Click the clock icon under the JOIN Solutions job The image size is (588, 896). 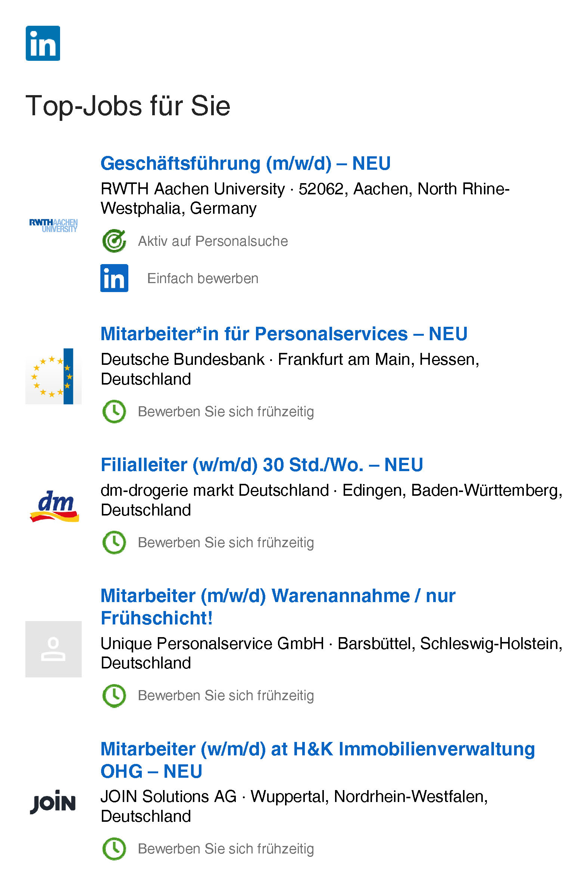(114, 849)
